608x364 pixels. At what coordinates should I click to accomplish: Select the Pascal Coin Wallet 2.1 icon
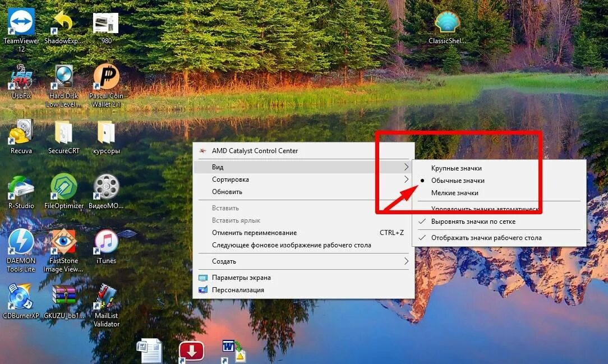(106, 76)
